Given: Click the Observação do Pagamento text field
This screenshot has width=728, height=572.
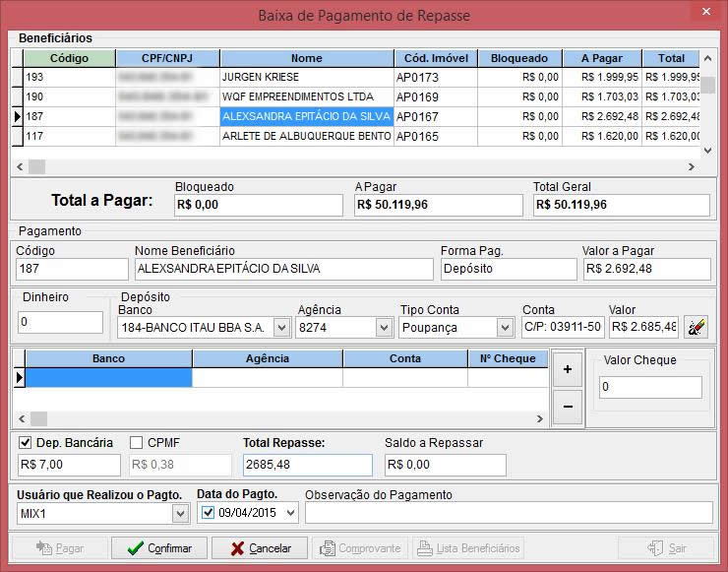Looking at the screenshot, I should pyautogui.click(x=508, y=513).
